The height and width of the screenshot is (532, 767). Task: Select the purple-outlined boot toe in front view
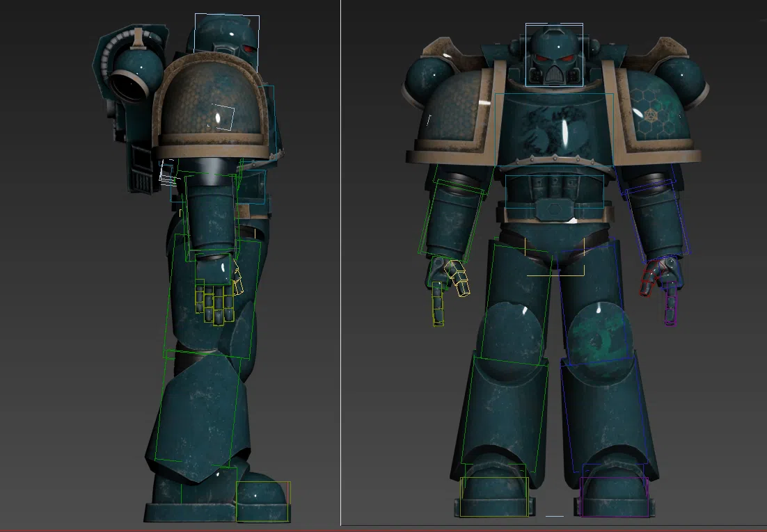pyautogui.click(x=615, y=495)
